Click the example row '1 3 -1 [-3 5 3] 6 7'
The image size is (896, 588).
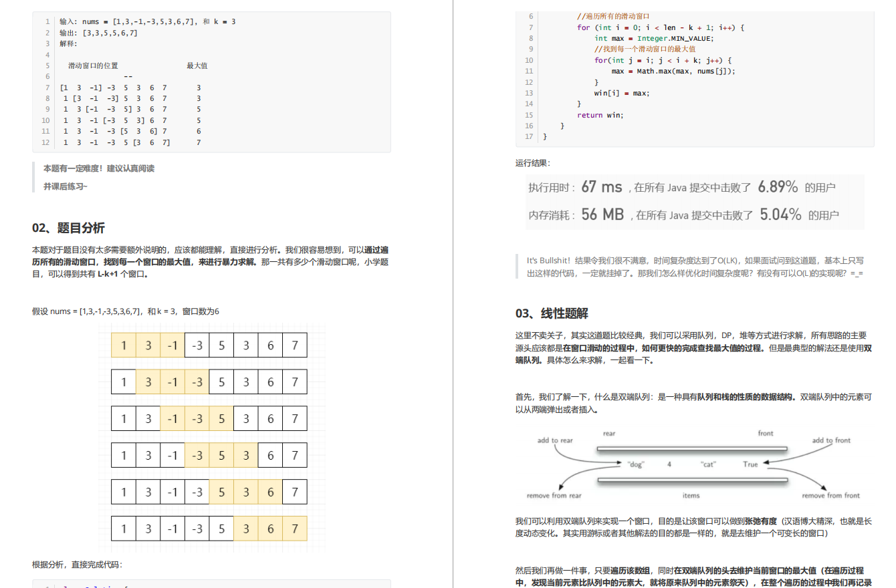pyautogui.click(x=115, y=120)
